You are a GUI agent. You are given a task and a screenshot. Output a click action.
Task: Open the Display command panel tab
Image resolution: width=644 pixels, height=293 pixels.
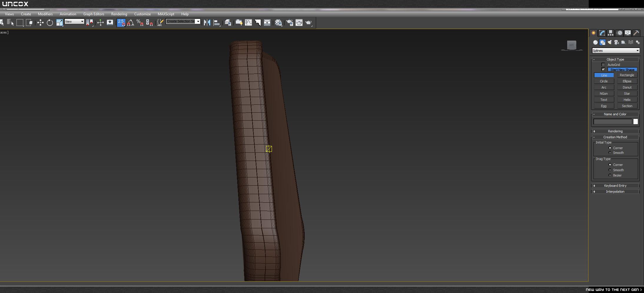tap(628, 33)
